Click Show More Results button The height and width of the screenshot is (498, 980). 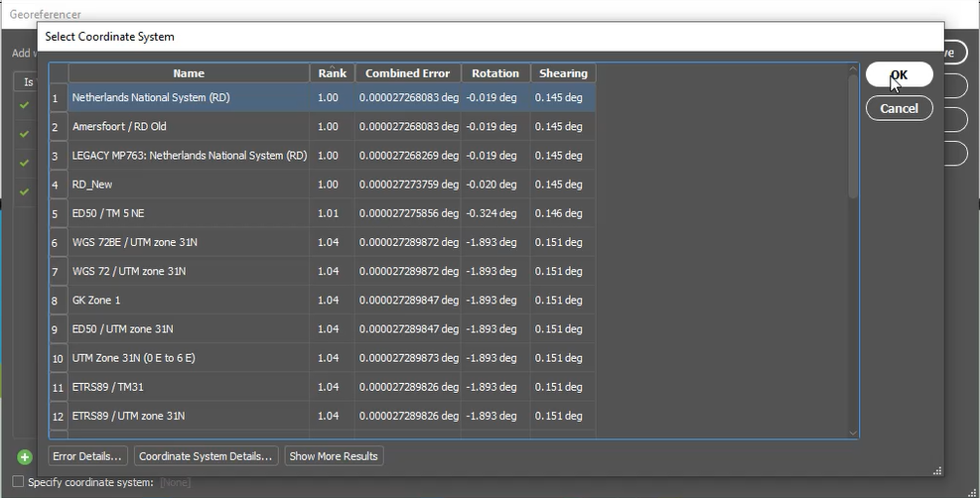pyautogui.click(x=333, y=456)
